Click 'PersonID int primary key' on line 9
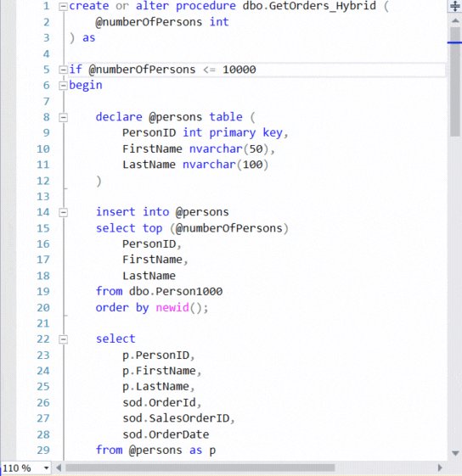The image size is (462, 476). click(x=202, y=133)
